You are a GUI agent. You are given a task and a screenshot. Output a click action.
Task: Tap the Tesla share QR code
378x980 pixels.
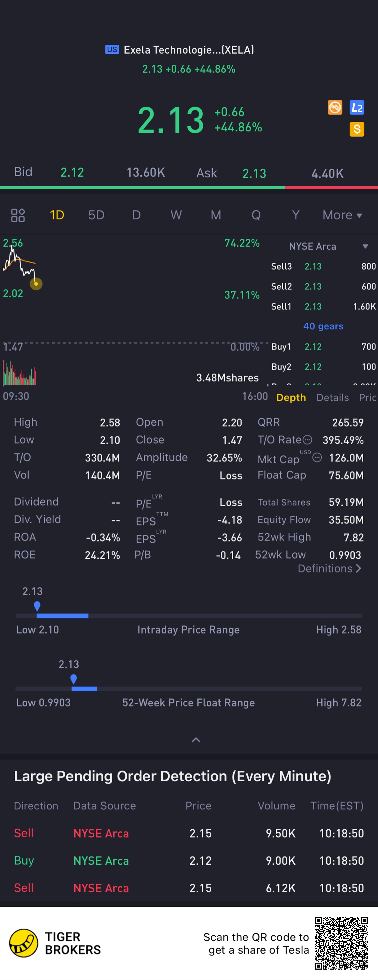coord(341,943)
